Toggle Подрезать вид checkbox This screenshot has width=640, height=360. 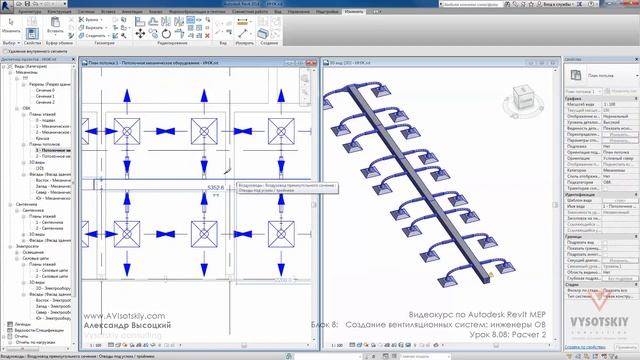(x=605, y=242)
